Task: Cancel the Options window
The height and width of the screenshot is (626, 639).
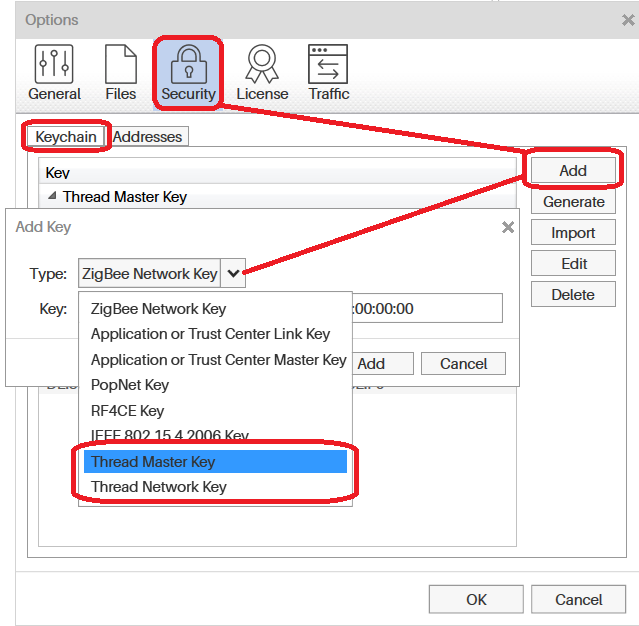Action: [578, 600]
